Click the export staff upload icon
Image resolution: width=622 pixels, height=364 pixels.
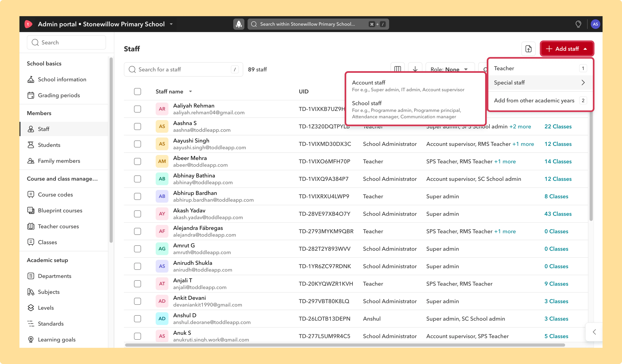point(528,49)
